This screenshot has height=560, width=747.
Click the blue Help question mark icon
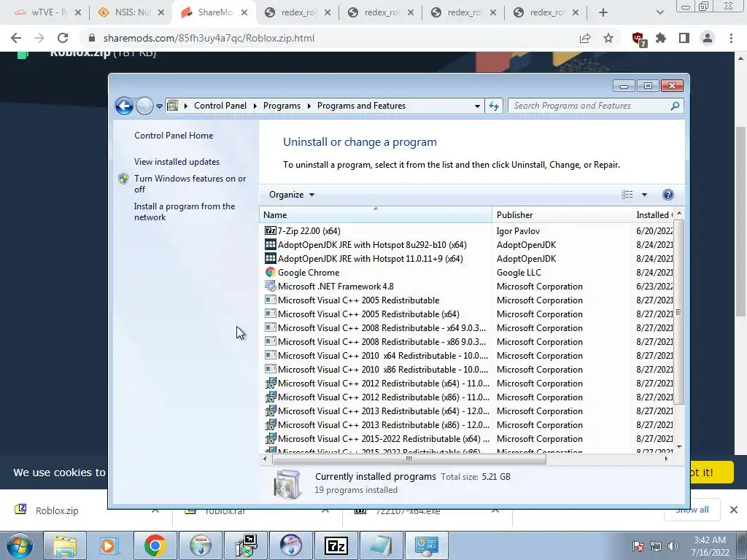[x=668, y=194]
